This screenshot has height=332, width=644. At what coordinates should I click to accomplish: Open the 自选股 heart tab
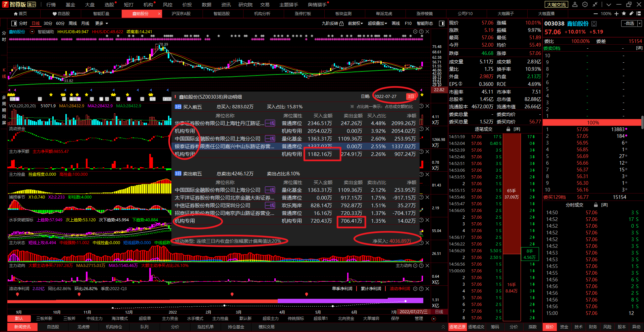tap(61, 14)
